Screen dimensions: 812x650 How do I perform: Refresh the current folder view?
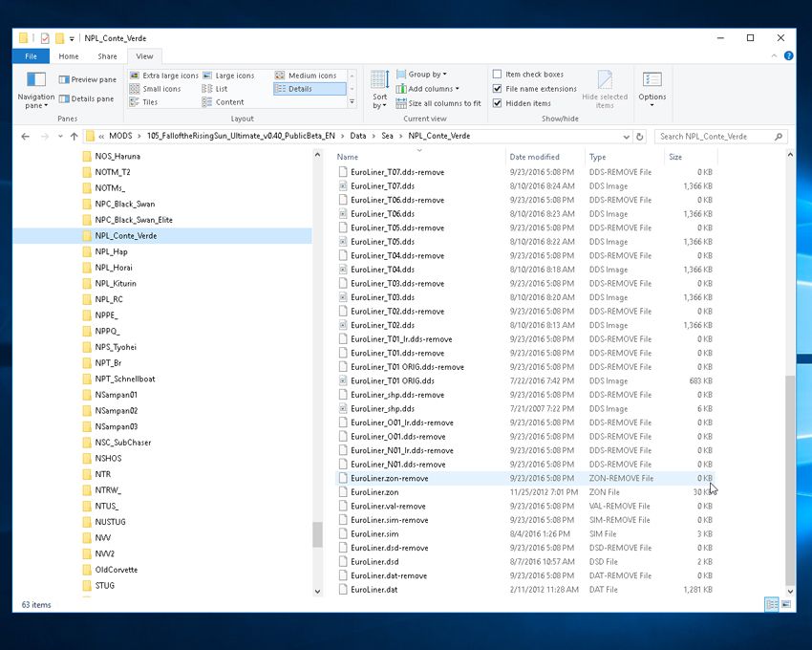click(x=640, y=137)
